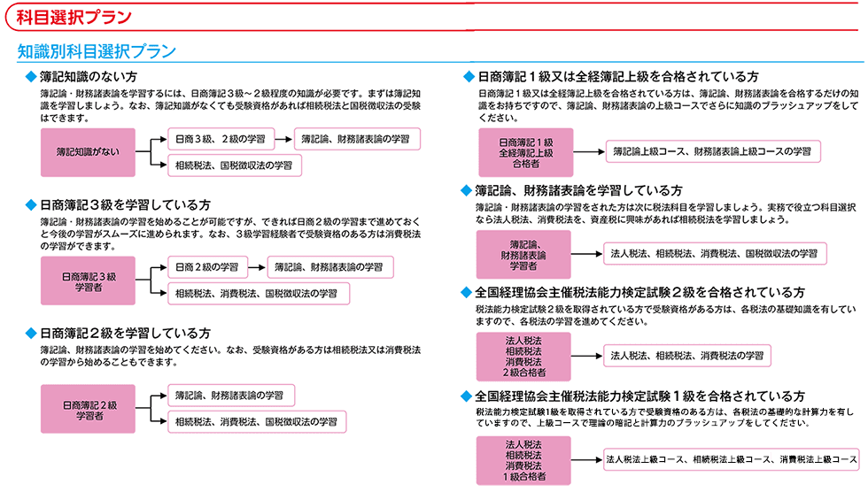Click 法人税法、相続税法、消費税法、国税徴収法の学習 box
Image resolution: width=868 pixels, height=492 pixels.
point(714,253)
